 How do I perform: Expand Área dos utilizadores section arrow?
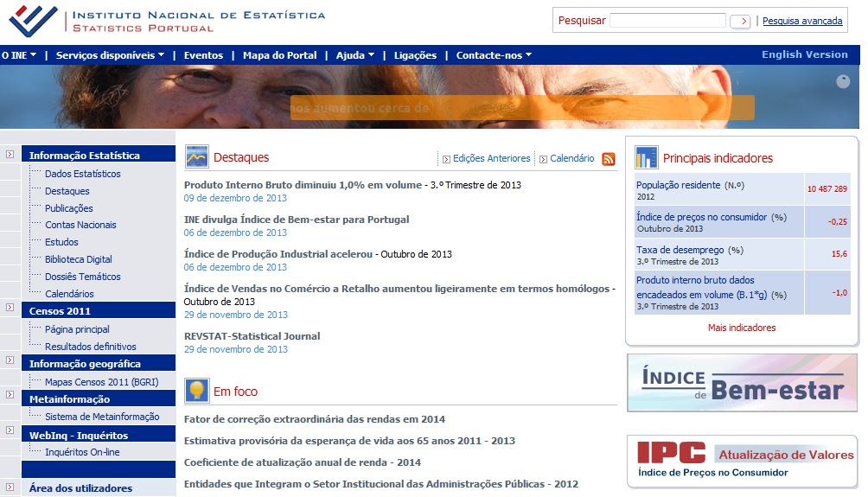pos(10,487)
